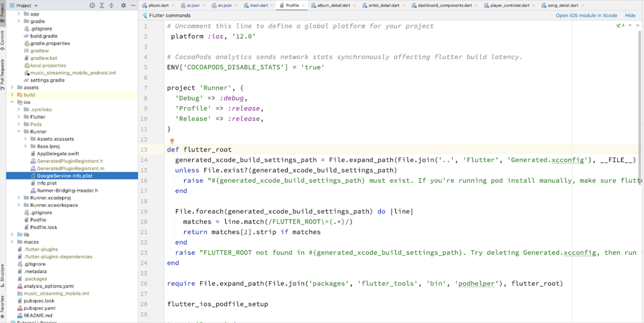Expand the lib folder
This screenshot has height=323, width=644.
12,235
